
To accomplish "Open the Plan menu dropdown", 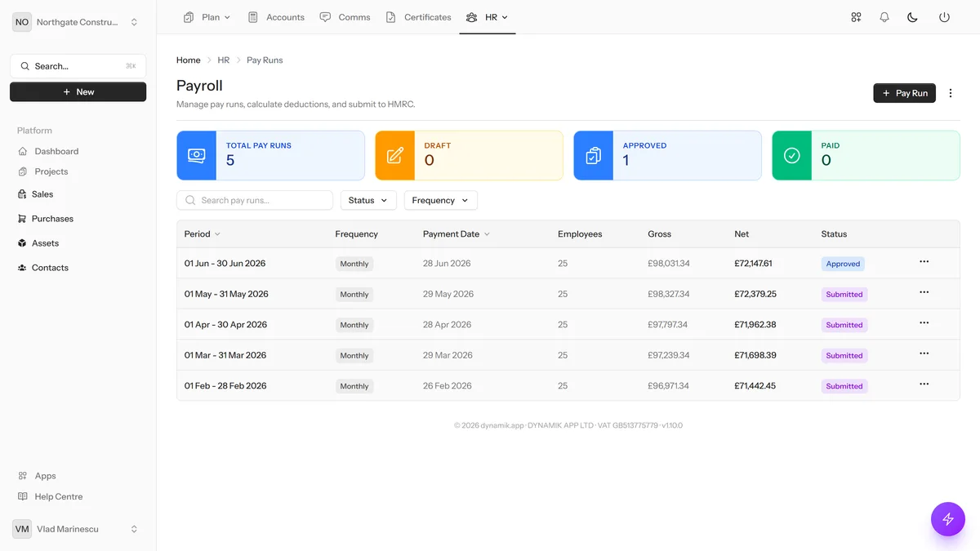I will click(207, 17).
